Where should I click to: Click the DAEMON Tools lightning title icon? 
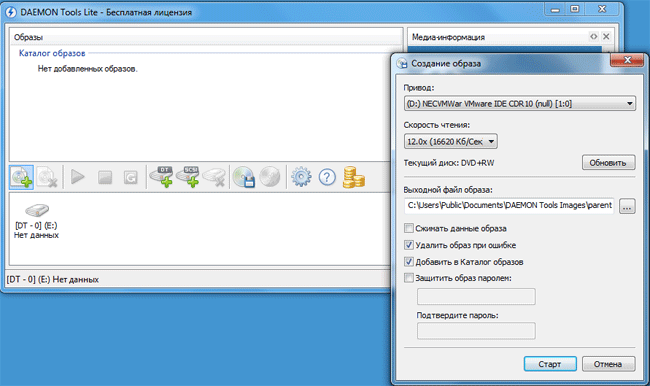11,12
